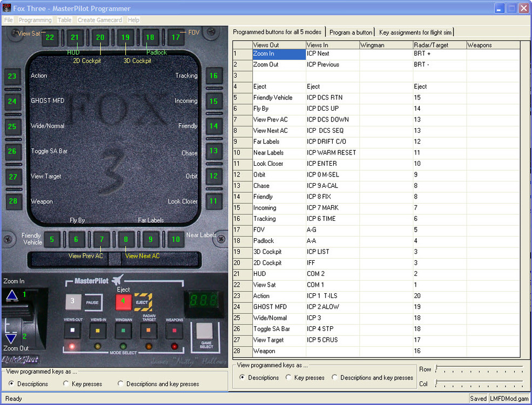Select MFD button 26 Toggle SA Bar
532x405 pixels.
(x=12, y=151)
